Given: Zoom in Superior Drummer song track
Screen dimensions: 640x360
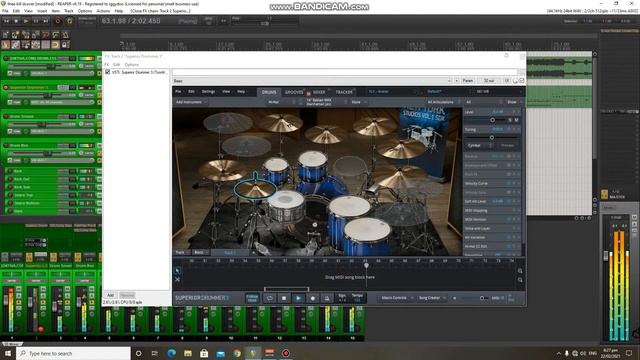Looking at the screenshot, I should (520, 271).
